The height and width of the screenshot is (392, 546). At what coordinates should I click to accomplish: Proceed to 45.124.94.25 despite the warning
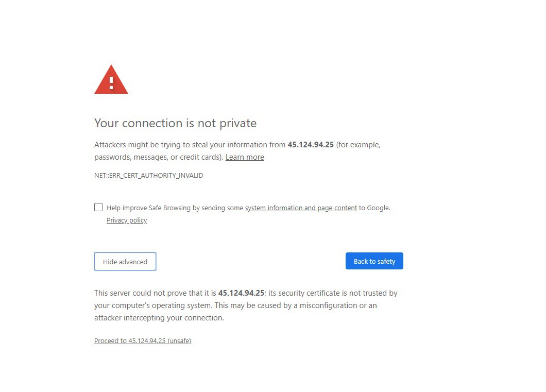pyautogui.click(x=143, y=340)
